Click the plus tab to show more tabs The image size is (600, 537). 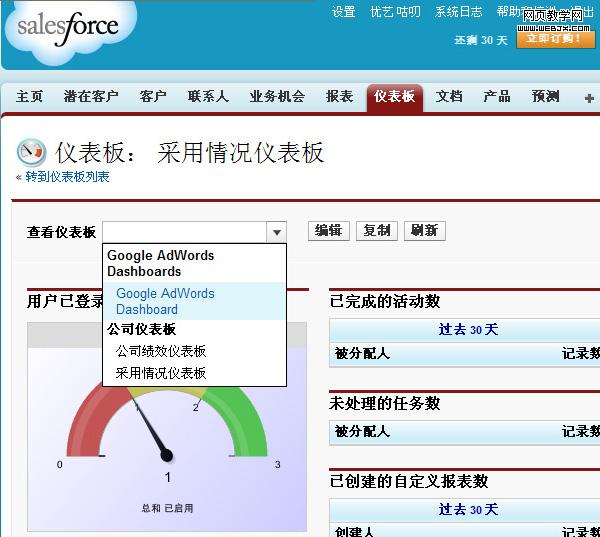point(589,98)
